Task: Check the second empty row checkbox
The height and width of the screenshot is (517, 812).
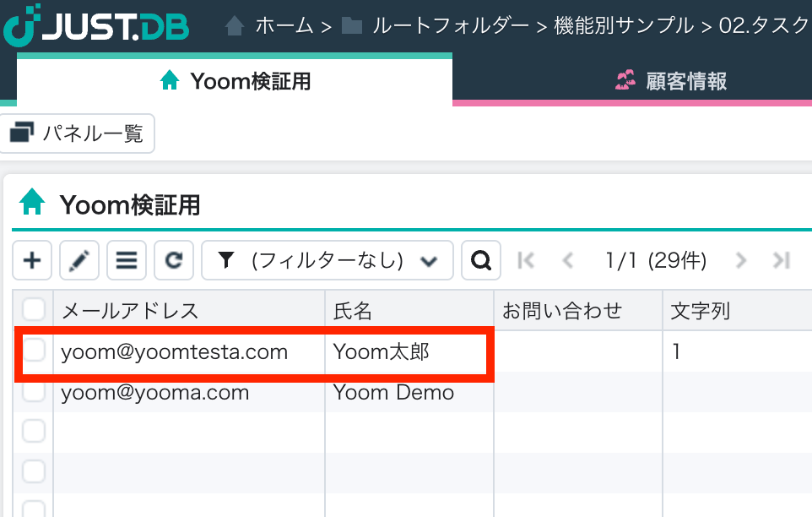Action: [x=34, y=471]
